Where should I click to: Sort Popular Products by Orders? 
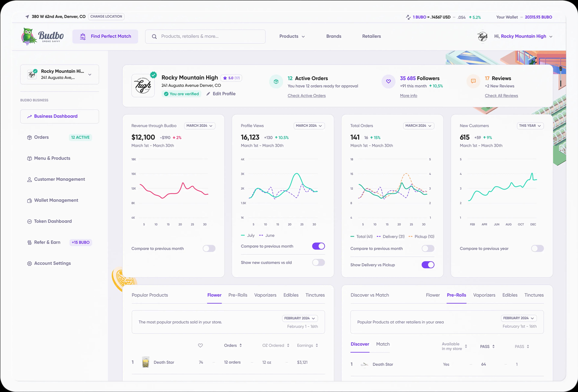233,345
